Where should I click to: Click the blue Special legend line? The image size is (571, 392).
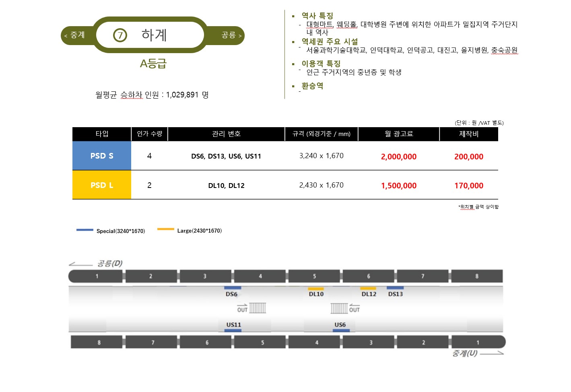coord(85,230)
